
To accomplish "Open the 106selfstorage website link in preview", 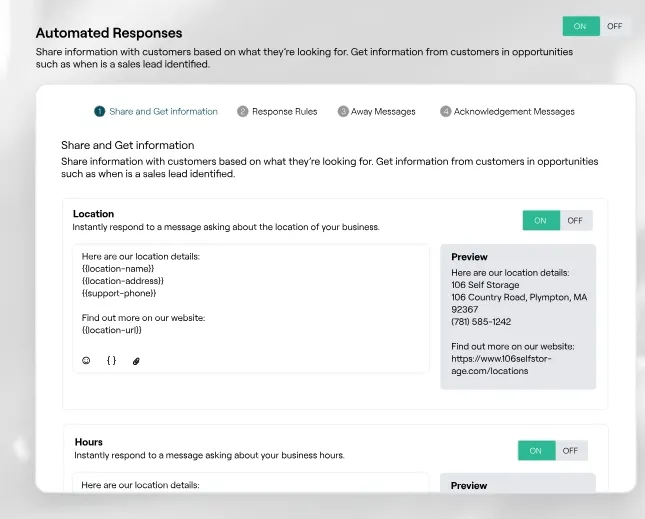I will point(501,365).
